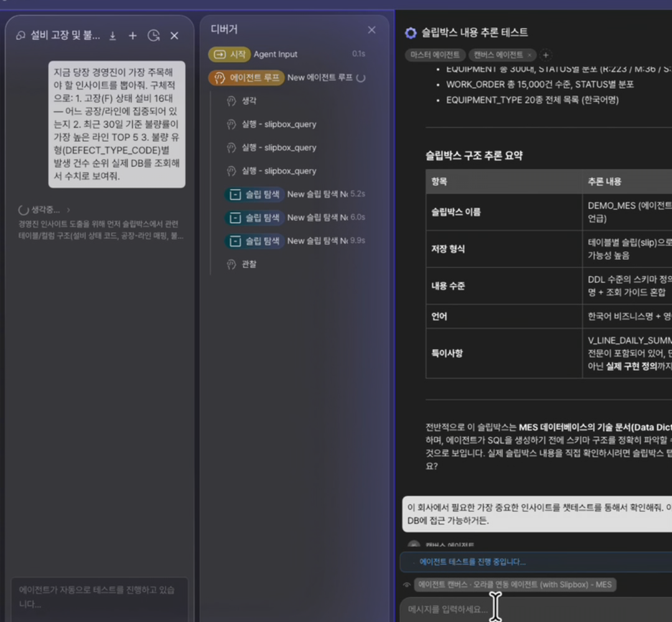Viewport: 672px width, 622px height.
Task: Click the 언어 table cell
Action: click(x=504, y=317)
